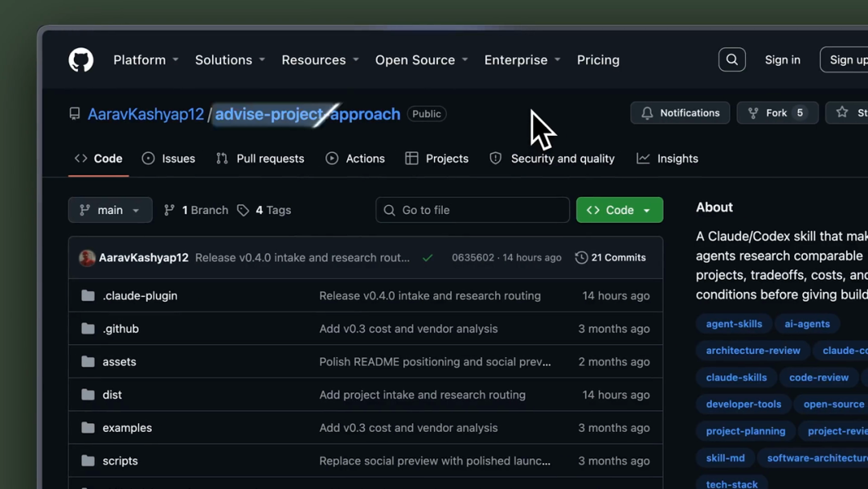Click the developer-tools topic tag
Viewport: 868px width, 489px height.
pos(743,405)
